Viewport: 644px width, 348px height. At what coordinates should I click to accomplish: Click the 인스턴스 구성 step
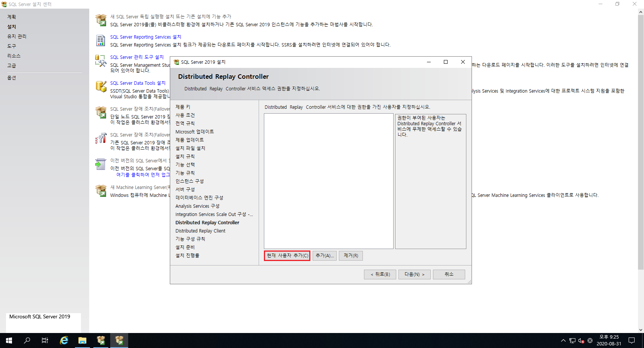(x=190, y=181)
